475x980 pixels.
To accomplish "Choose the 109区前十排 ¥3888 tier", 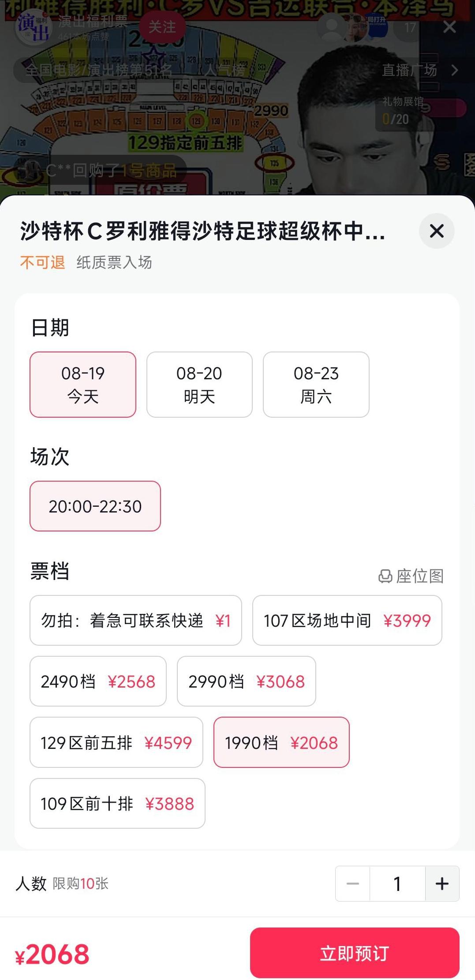I will click(x=117, y=803).
